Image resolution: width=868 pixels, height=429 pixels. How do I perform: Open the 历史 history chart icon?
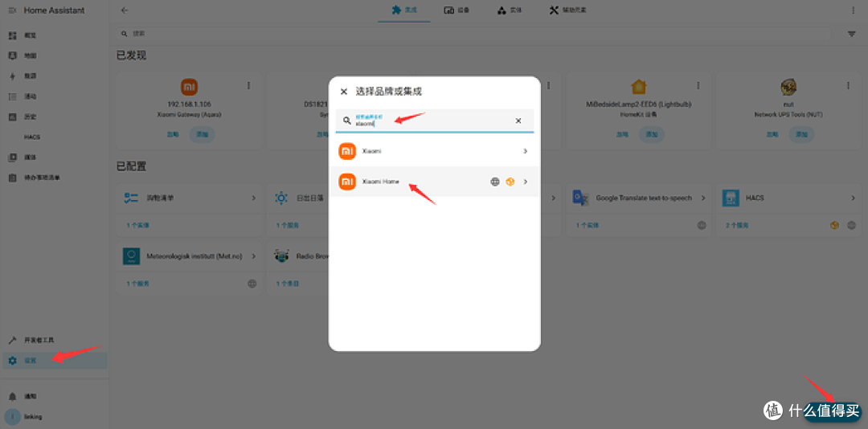pos(12,116)
